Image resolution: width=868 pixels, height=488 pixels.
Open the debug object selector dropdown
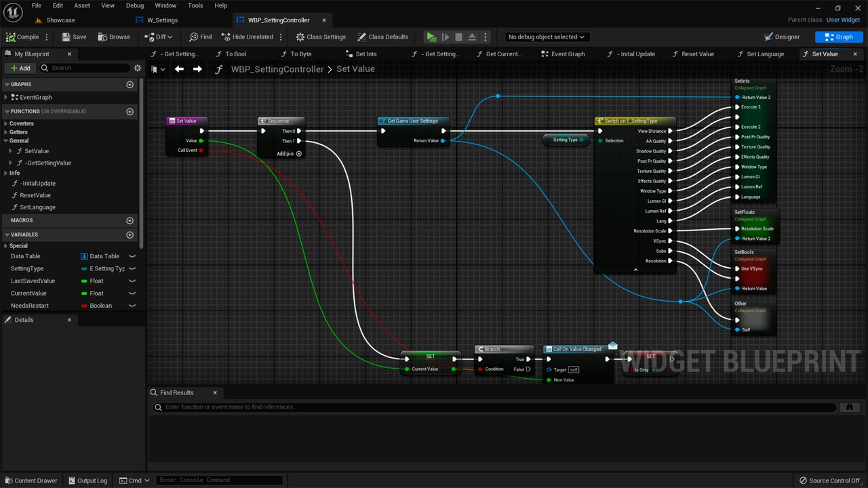point(547,37)
